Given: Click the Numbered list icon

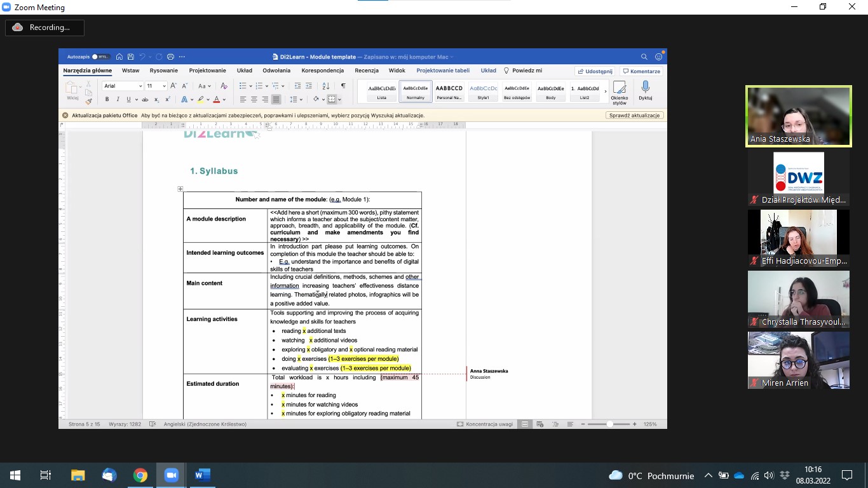Looking at the screenshot, I should (259, 86).
